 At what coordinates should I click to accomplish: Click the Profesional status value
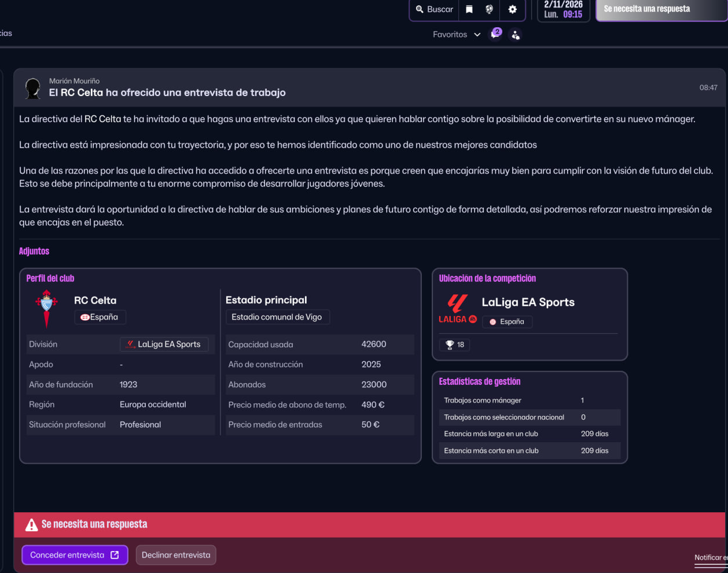pos(140,425)
